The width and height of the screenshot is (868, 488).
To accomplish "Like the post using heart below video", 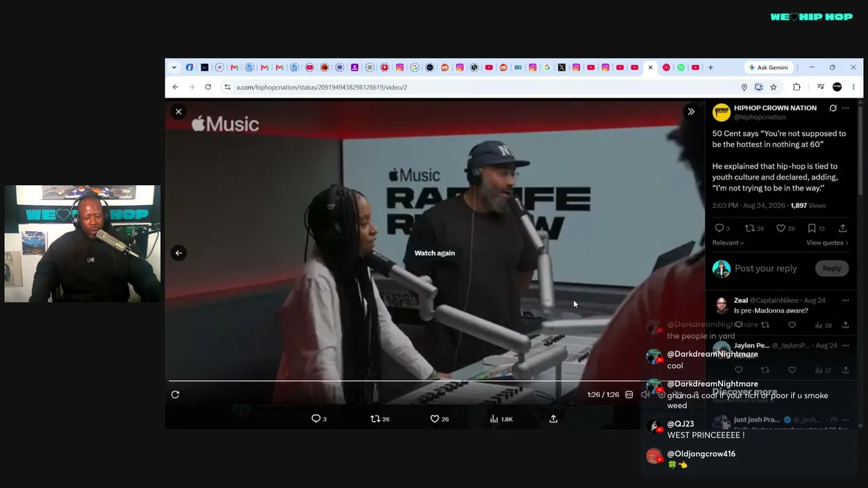I will 439,419.
